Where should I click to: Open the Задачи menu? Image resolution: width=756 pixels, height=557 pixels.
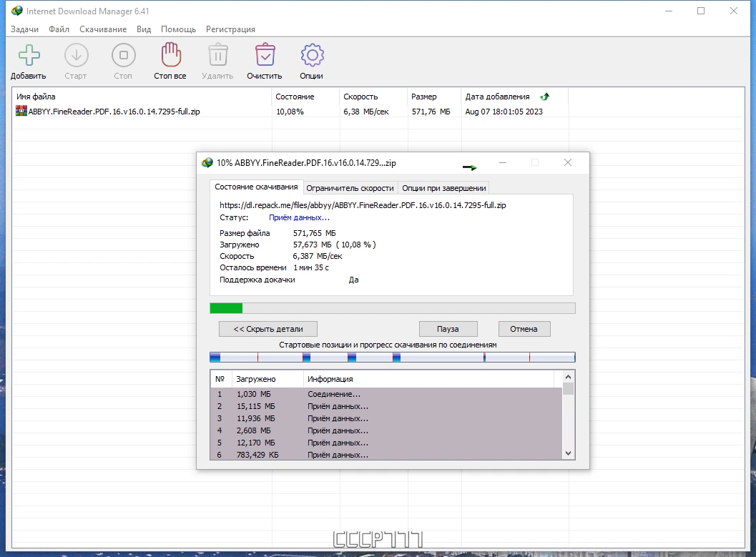pyautogui.click(x=24, y=29)
